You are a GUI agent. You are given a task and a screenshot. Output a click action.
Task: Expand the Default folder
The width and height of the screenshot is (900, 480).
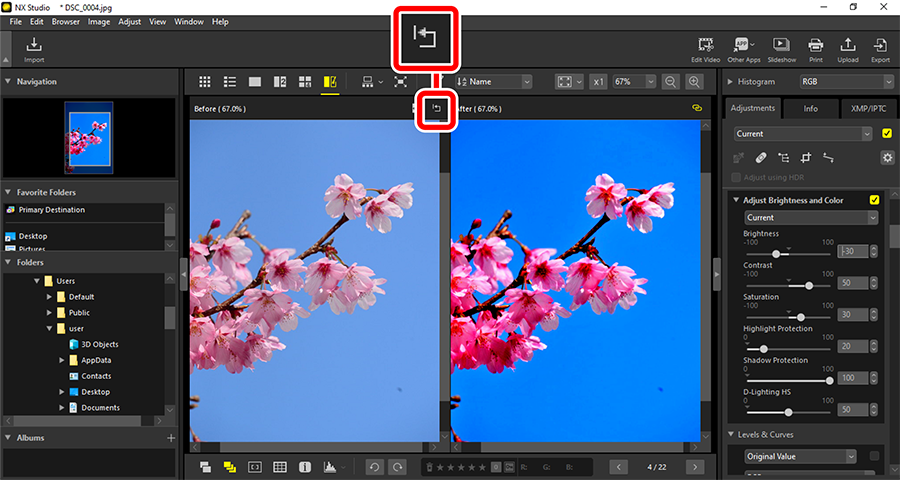tap(49, 297)
